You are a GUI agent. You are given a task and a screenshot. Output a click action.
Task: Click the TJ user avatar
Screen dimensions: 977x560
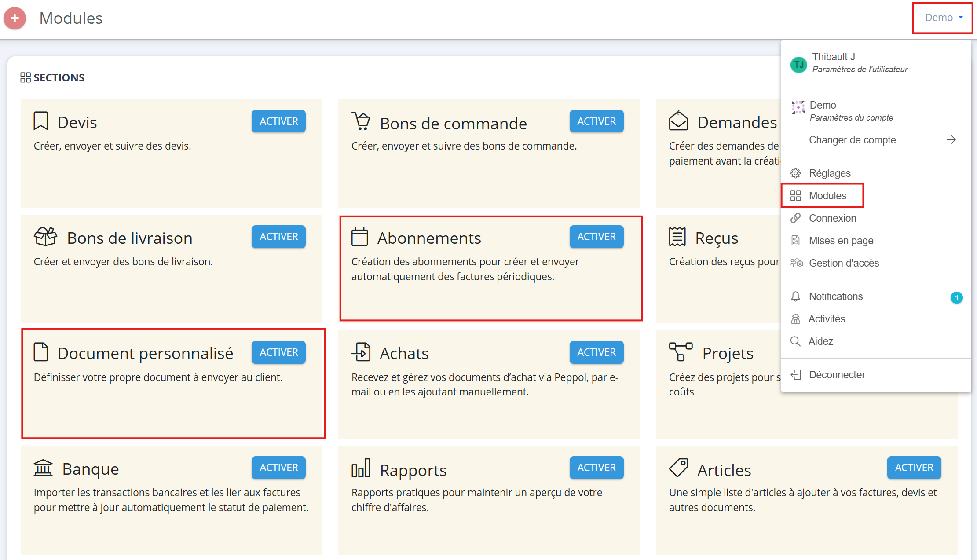[799, 65]
